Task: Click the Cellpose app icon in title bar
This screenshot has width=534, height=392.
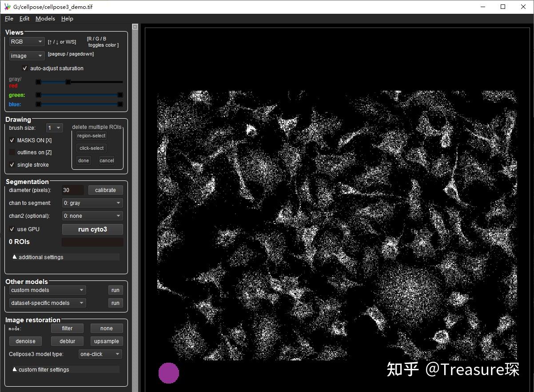Action: coord(7,7)
